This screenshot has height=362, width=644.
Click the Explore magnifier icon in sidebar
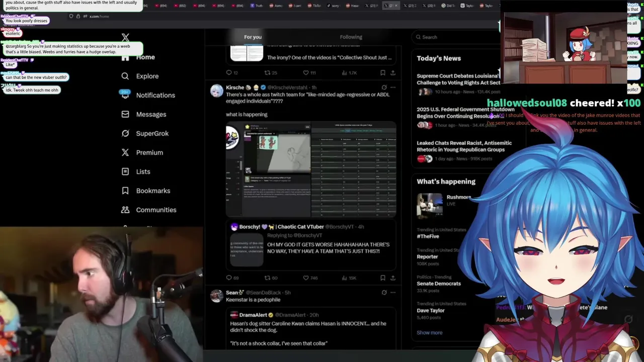(125, 76)
